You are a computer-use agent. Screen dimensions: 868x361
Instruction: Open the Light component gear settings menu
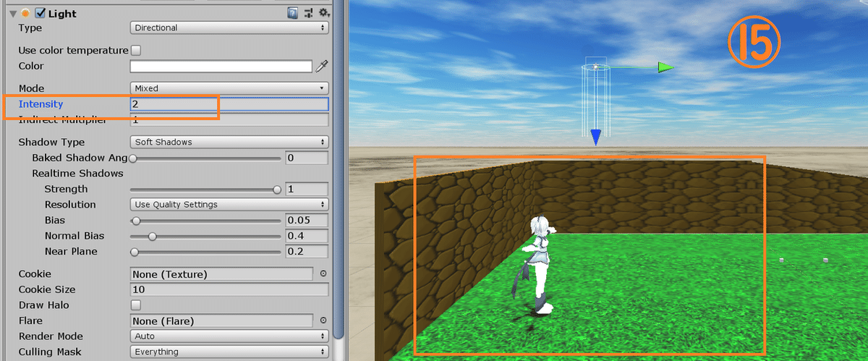tap(324, 13)
